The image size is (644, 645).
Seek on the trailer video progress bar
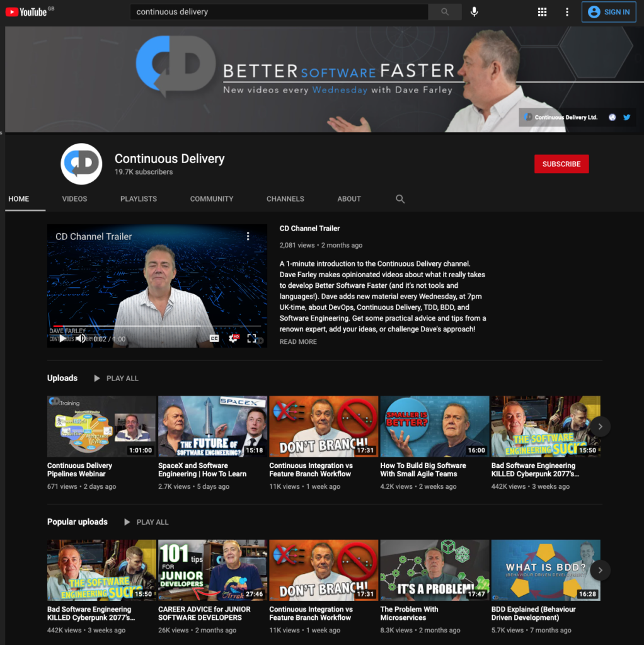tap(158, 326)
